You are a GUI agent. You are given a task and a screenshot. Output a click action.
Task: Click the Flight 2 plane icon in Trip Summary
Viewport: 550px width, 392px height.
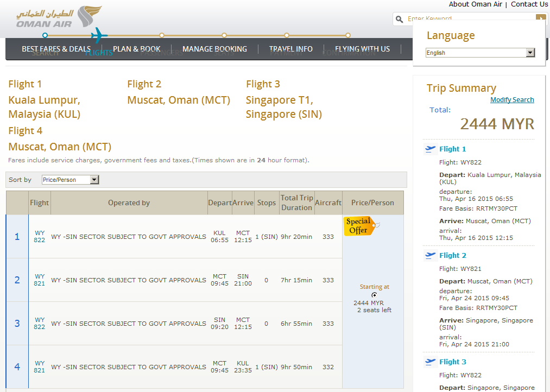point(430,256)
